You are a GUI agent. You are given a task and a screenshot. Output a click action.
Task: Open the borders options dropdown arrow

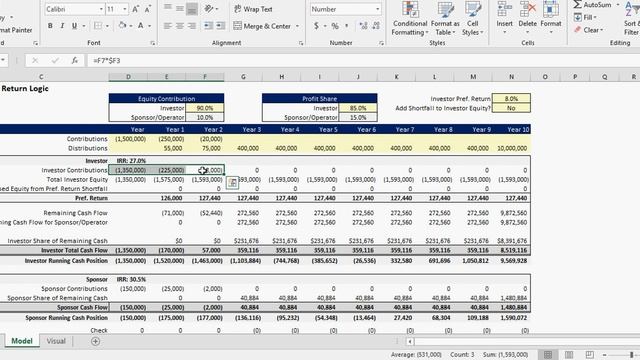(x=107, y=26)
